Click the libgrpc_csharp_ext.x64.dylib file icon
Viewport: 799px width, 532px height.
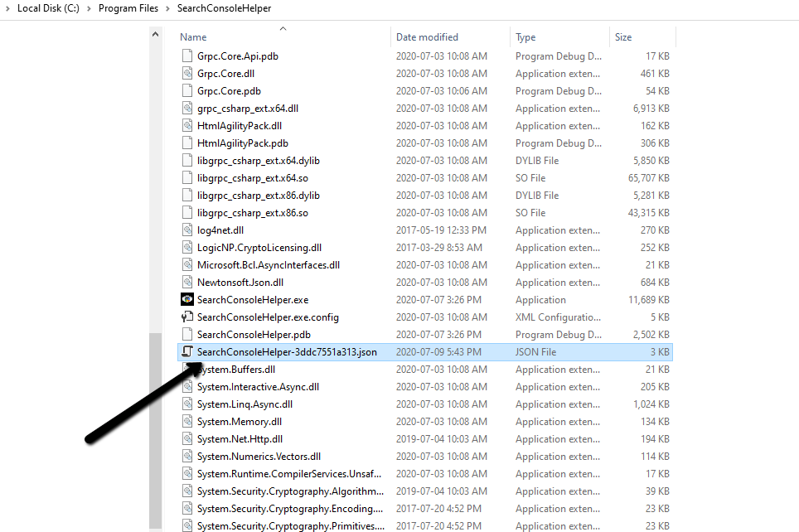(187, 161)
